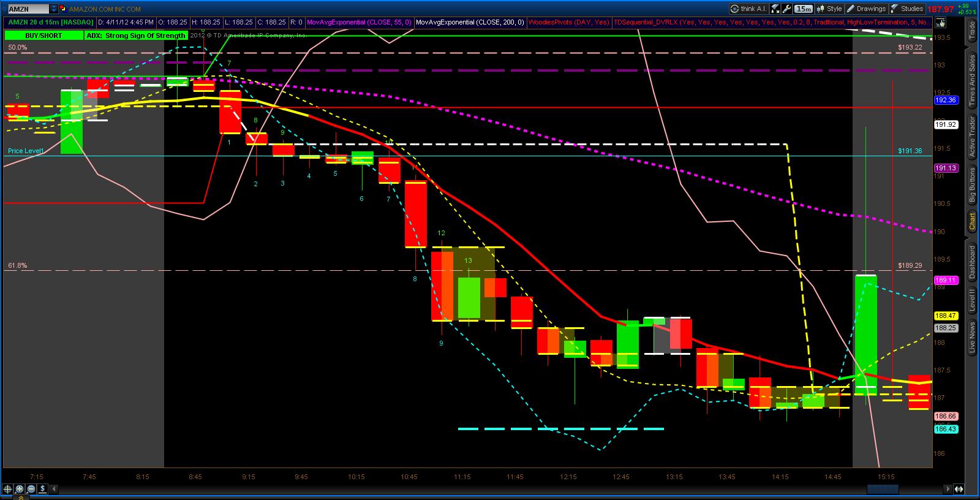Viewport: 980px width, 500px height.
Task: Click the O: 188.25 open value
Action: click(x=173, y=22)
